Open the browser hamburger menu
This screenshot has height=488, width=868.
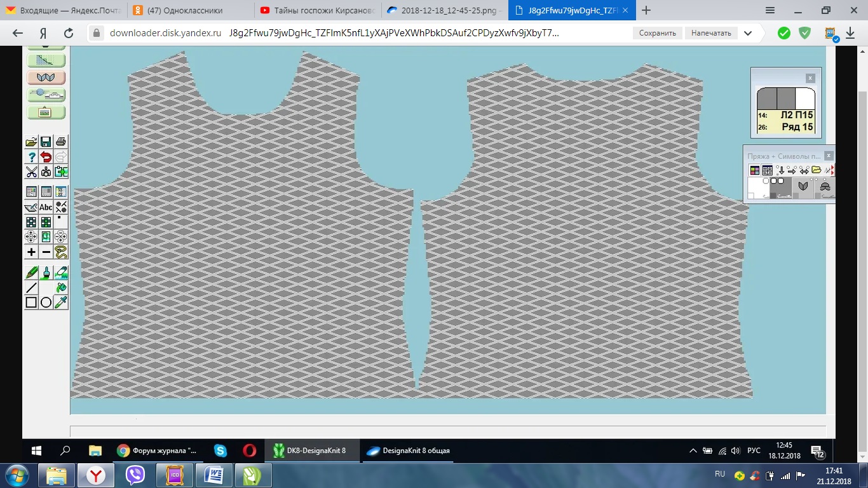click(770, 10)
